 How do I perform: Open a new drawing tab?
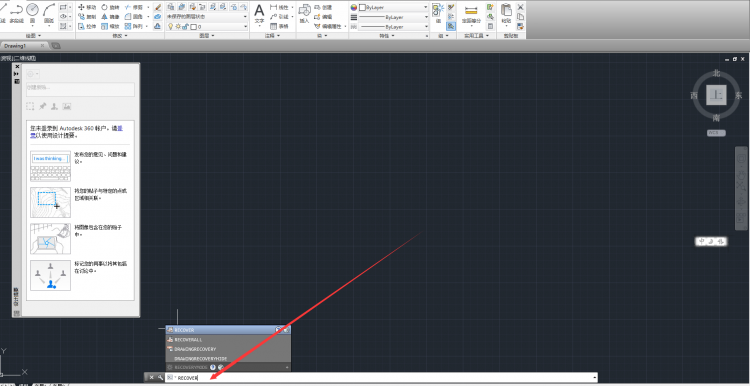[55, 46]
